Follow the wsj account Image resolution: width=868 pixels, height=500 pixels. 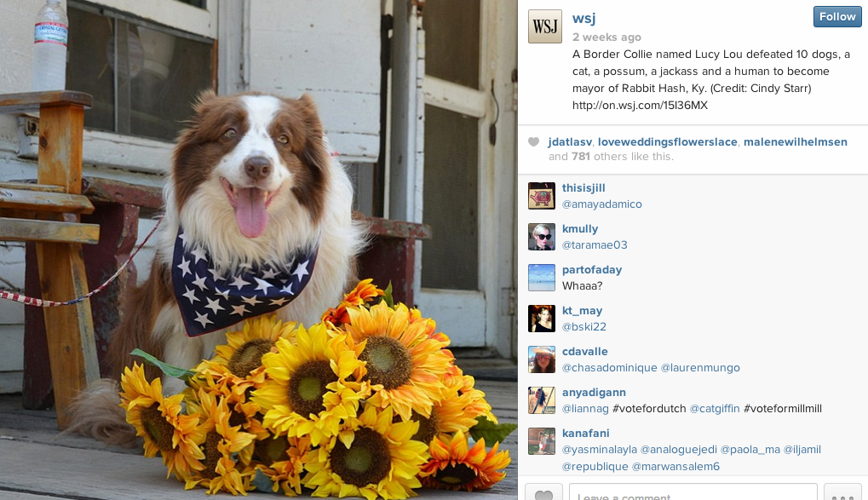pyautogui.click(x=837, y=17)
